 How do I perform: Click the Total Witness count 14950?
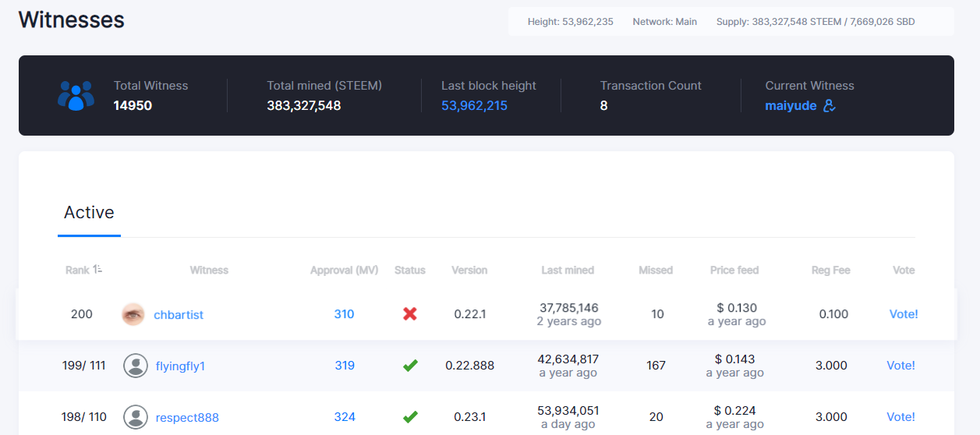click(133, 105)
